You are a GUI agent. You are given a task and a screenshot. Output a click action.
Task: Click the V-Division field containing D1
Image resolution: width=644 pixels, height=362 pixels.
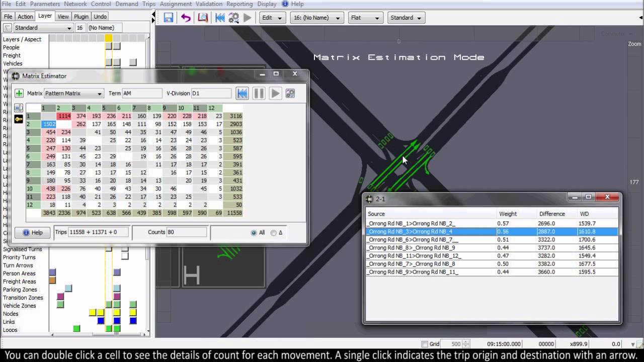tap(211, 94)
